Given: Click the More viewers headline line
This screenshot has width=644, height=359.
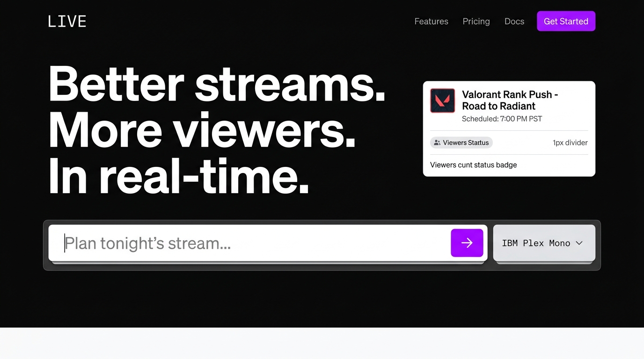Looking at the screenshot, I should (202, 131).
